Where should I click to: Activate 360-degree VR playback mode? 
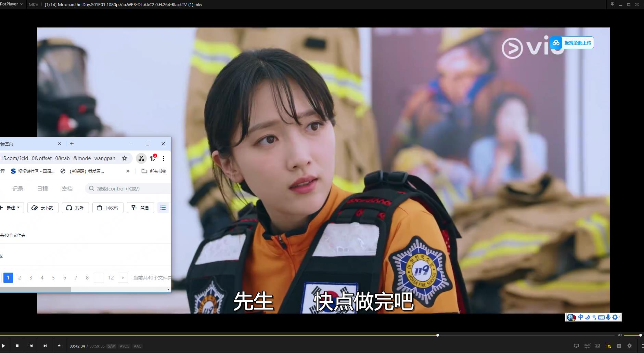pyautogui.click(x=587, y=346)
